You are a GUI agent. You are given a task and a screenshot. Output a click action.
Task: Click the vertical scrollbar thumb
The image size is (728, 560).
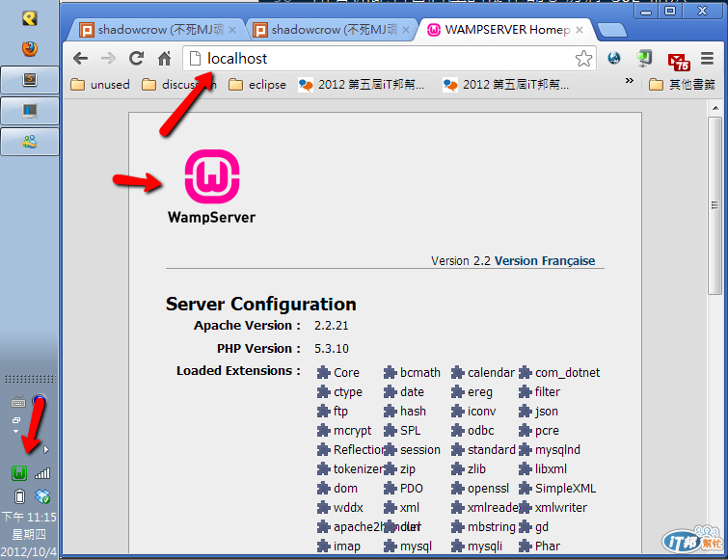click(x=715, y=205)
